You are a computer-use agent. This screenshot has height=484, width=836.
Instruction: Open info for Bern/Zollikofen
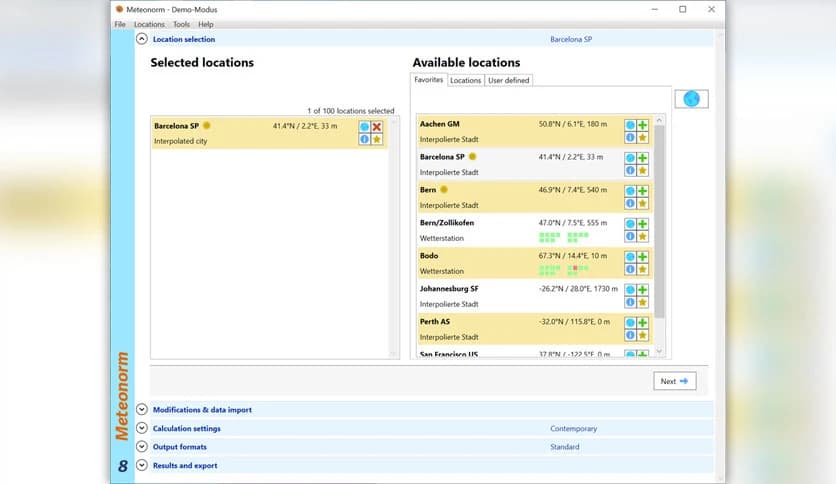pyautogui.click(x=630, y=236)
